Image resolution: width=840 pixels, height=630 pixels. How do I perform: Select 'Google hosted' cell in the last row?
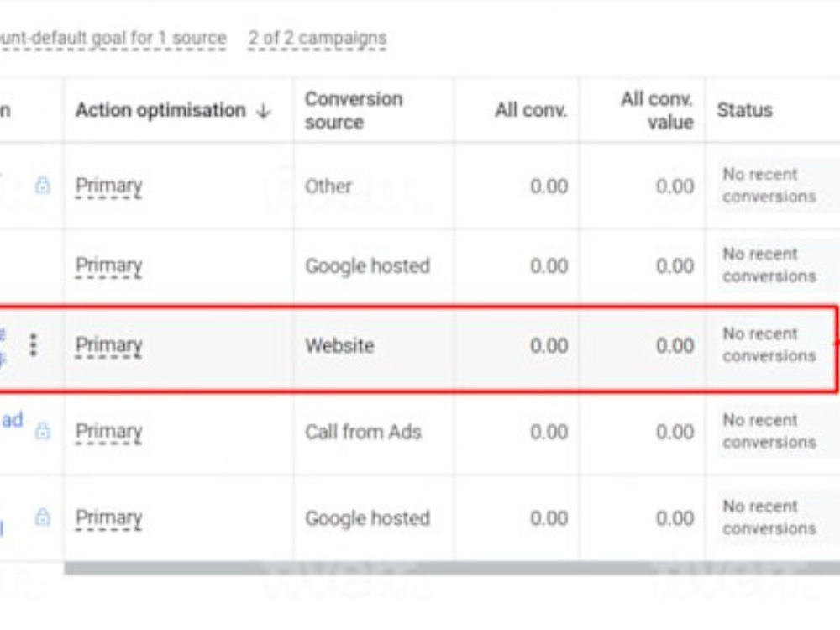[368, 518]
